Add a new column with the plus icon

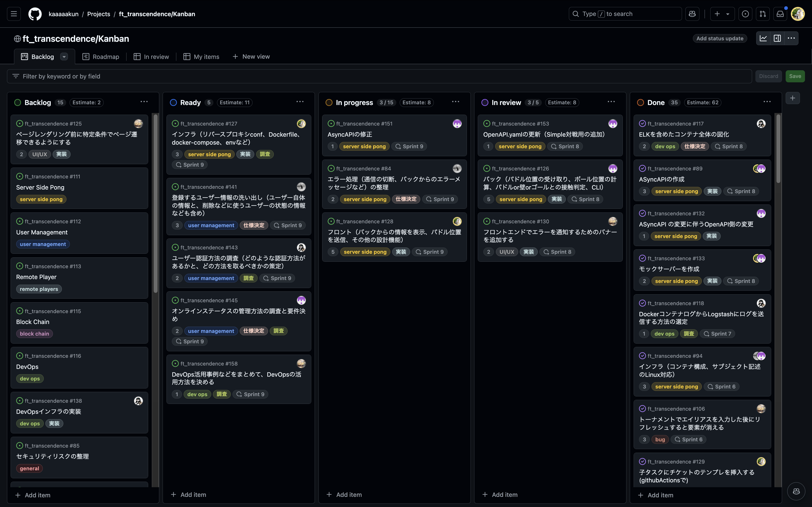click(x=792, y=98)
